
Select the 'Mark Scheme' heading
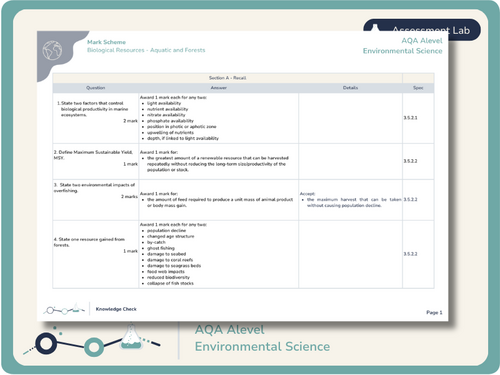coord(106,42)
